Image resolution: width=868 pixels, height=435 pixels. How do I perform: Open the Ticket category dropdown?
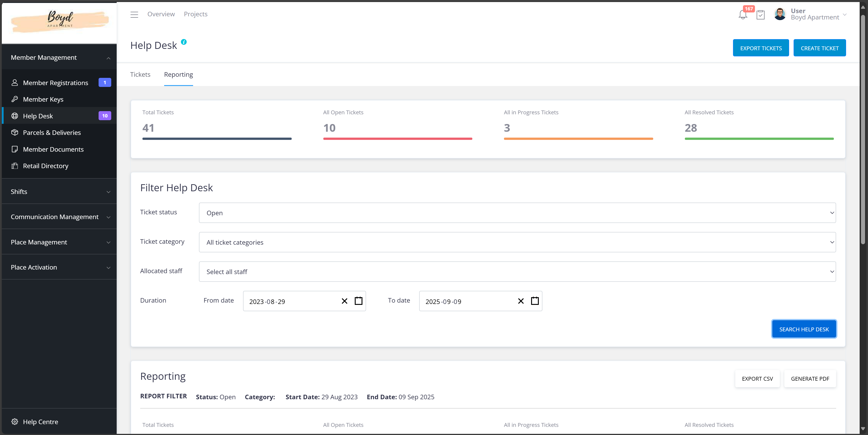point(517,242)
